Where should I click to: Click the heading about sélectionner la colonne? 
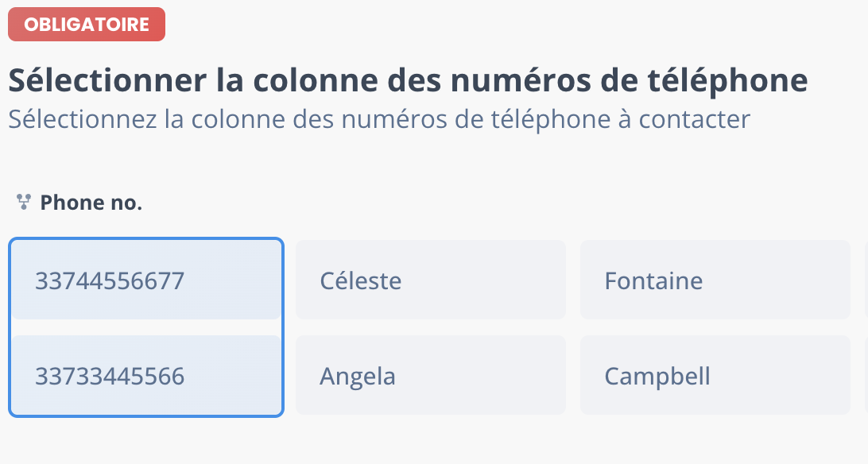pyautogui.click(x=408, y=80)
